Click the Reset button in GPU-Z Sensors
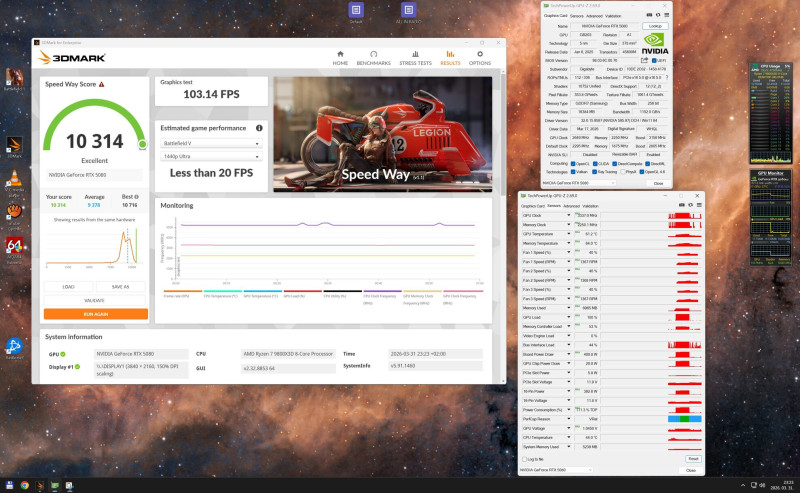Screen dimensions: 800x493 [693, 459]
